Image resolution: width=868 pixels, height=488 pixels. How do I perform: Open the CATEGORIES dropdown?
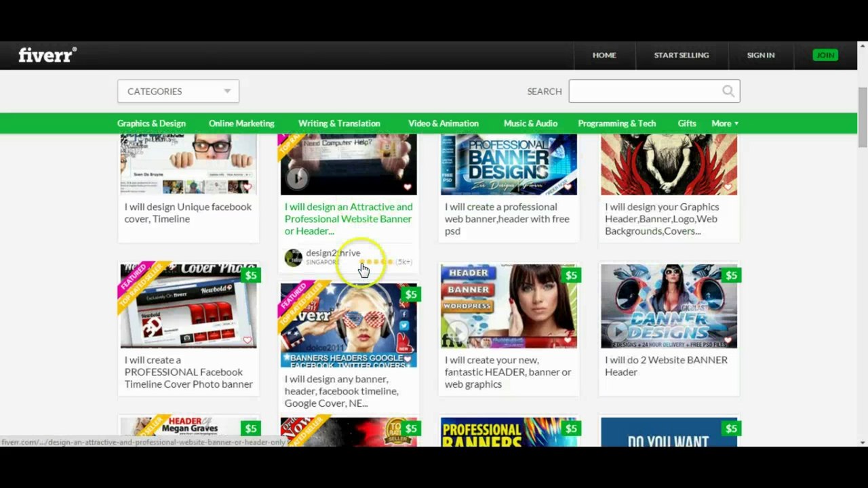[x=178, y=91]
